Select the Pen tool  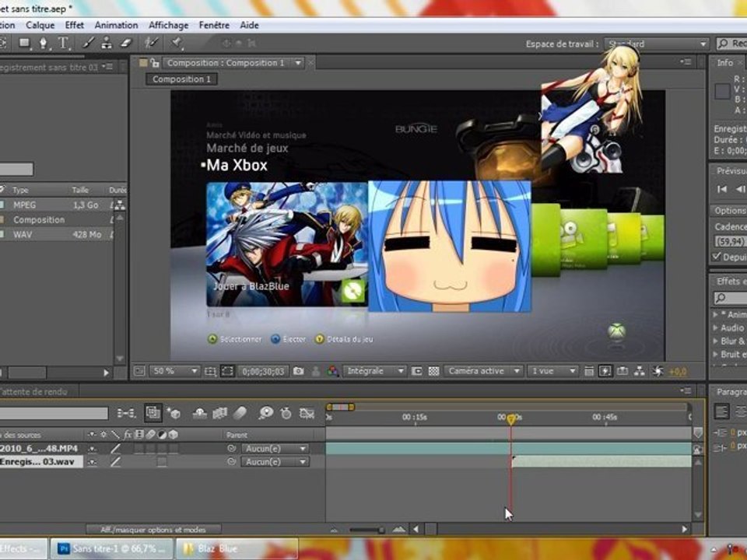tap(44, 44)
